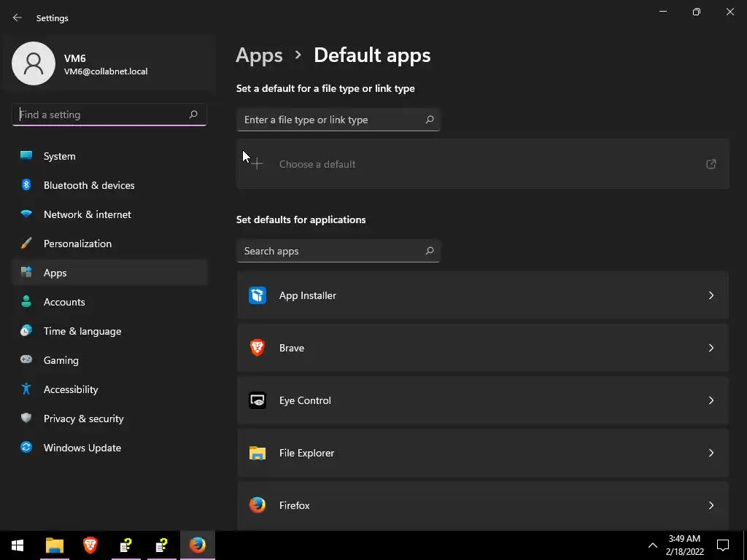Click search icon in Search apps field

click(x=429, y=251)
